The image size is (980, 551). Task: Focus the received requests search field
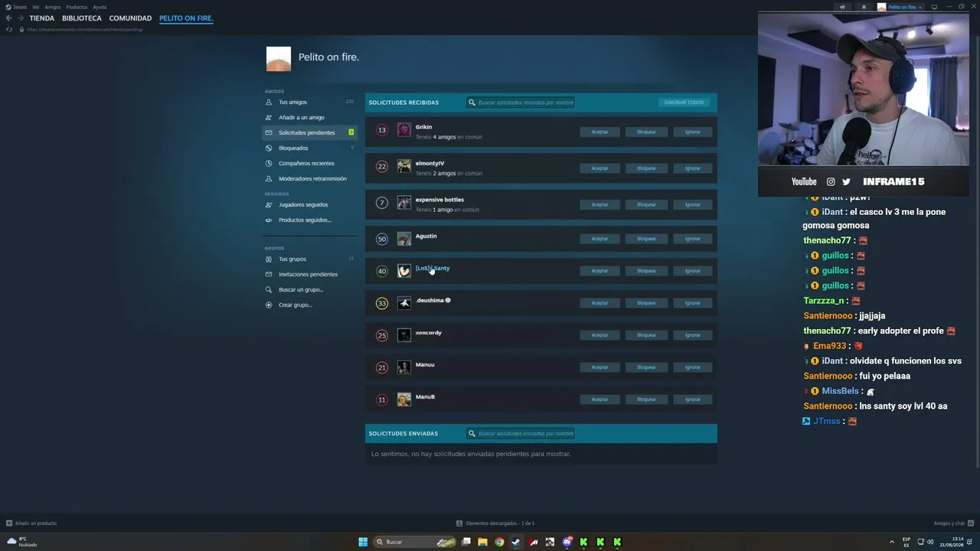(521, 103)
